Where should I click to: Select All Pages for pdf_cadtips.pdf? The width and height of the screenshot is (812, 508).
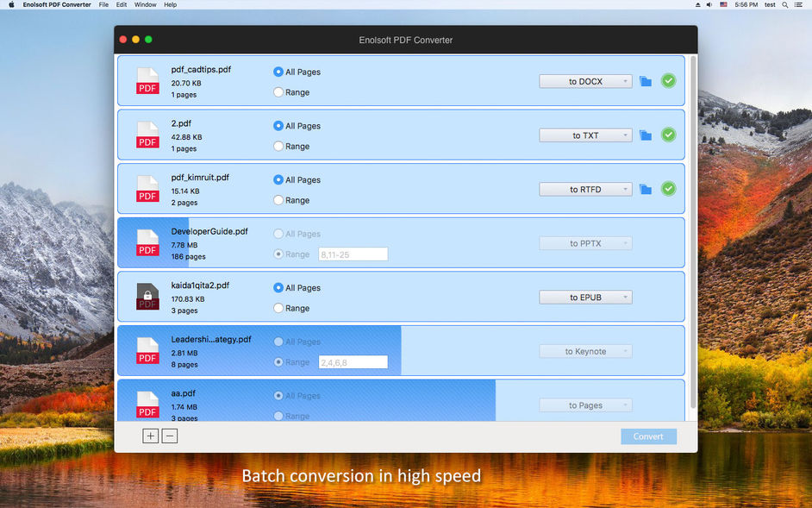[278, 72]
